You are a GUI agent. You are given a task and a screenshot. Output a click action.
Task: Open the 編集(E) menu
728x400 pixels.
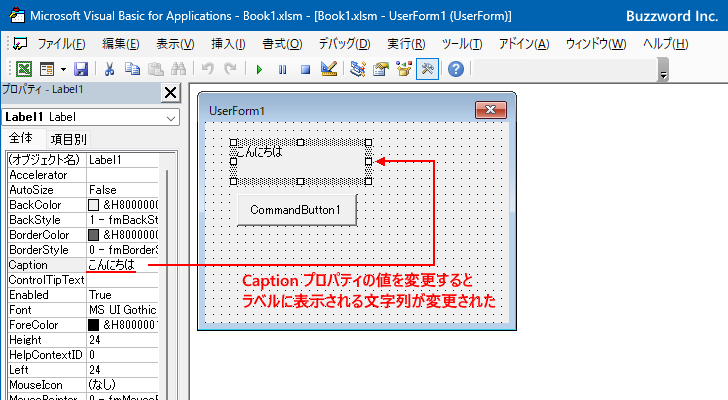(x=121, y=44)
